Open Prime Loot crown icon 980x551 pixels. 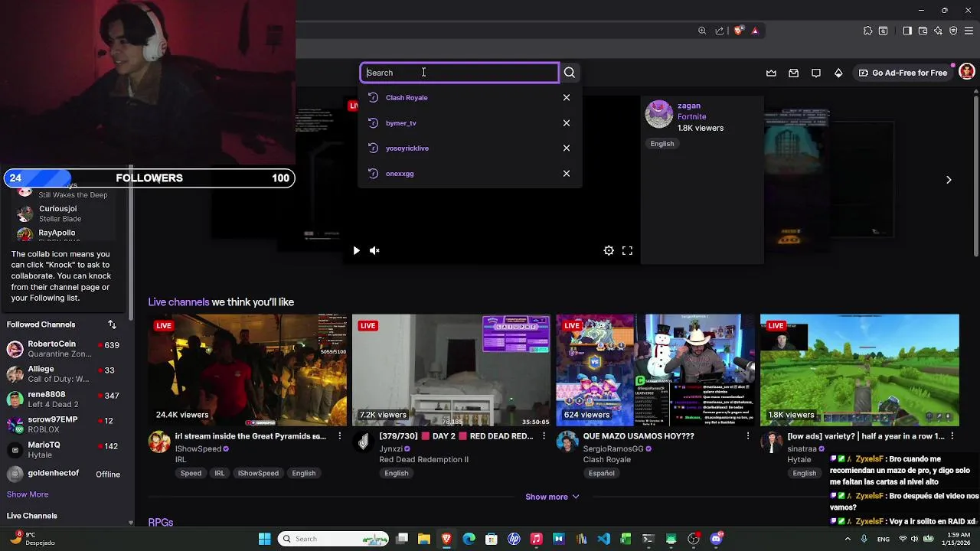tap(771, 73)
